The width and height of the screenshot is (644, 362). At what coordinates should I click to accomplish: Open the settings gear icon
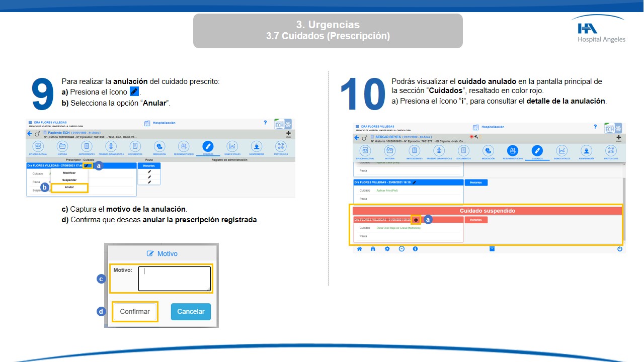tap(387, 249)
